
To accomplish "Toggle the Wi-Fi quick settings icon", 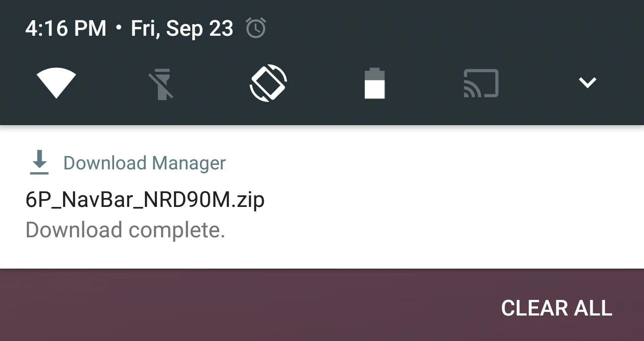I will 56,83.
